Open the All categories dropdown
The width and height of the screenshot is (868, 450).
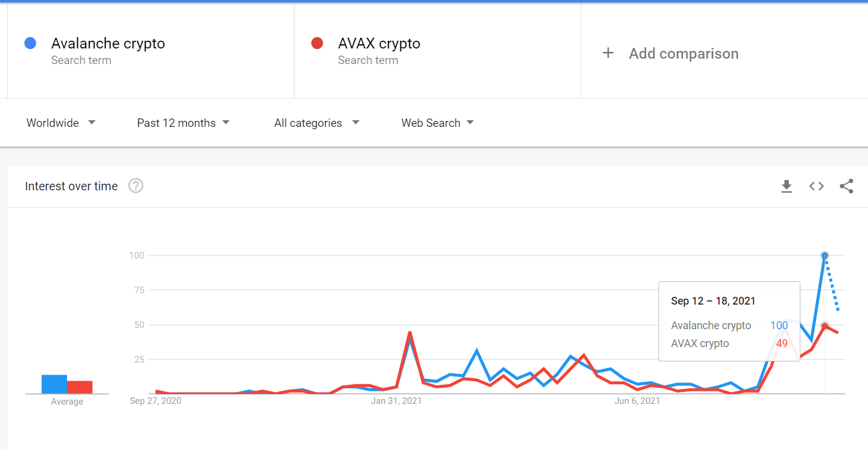tap(317, 123)
